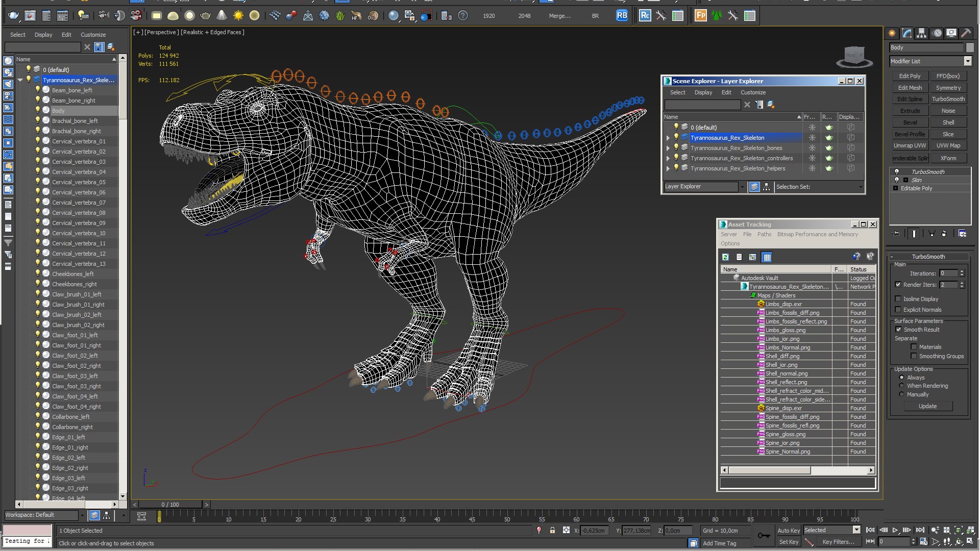This screenshot has width=980, height=551.
Task: Click the orange FP toolbar icon
Action: (x=701, y=16)
